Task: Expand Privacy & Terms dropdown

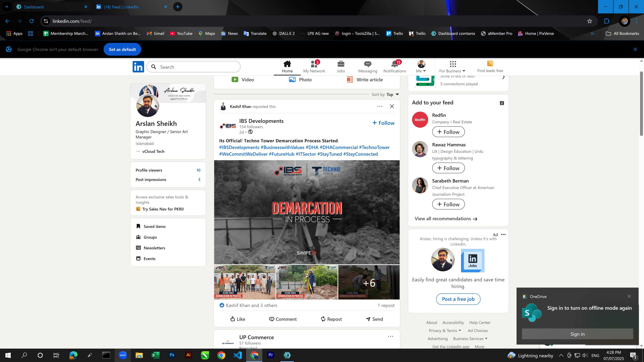Action: [445, 330]
